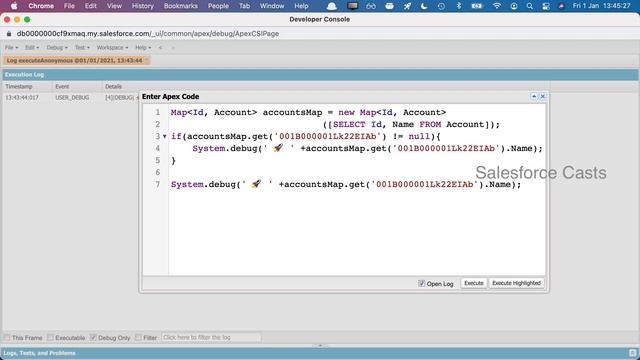Collapse the if-block fold arrow on line 3
Image resolution: width=640 pixels, height=360 pixels.
point(164,136)
